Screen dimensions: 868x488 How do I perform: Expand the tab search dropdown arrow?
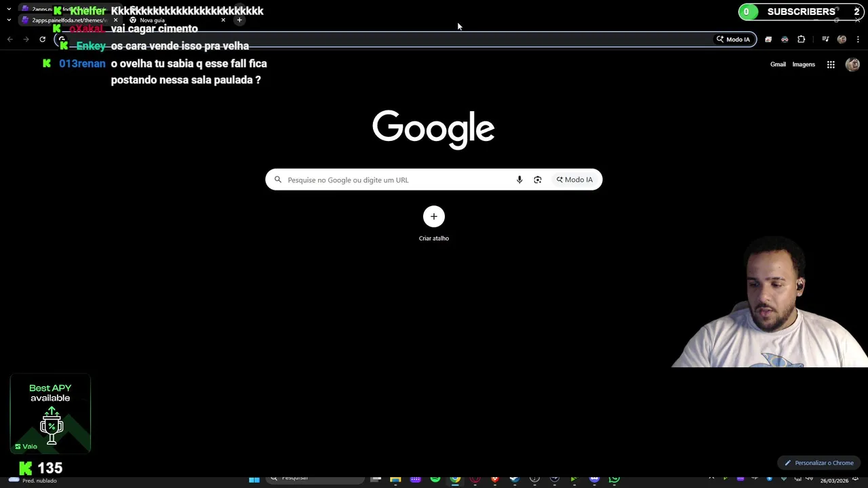(x=9, y=20)
